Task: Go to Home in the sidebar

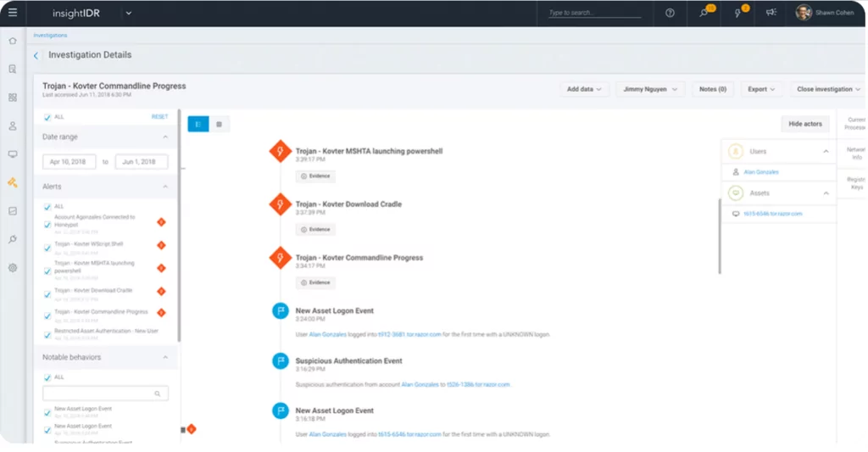Action: coord(12,41)
